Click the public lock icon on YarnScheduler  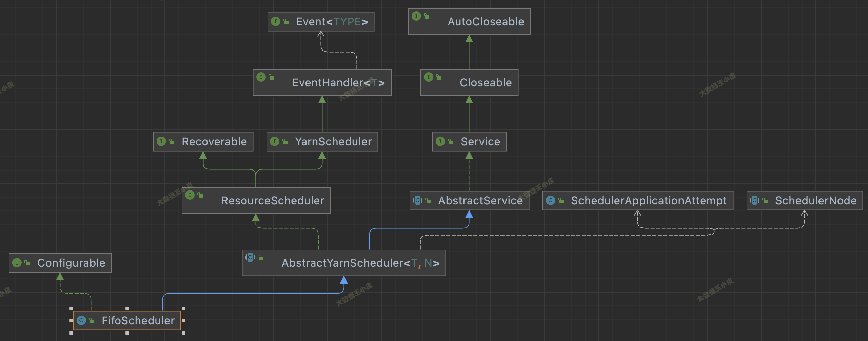[x=285, y=141]
